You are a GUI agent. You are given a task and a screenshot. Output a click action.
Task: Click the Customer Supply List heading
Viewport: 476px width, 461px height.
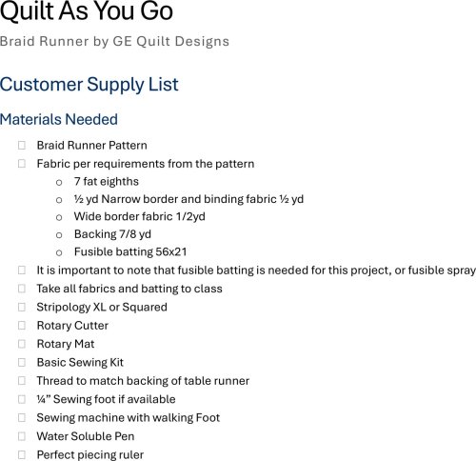tap(89, 85)
